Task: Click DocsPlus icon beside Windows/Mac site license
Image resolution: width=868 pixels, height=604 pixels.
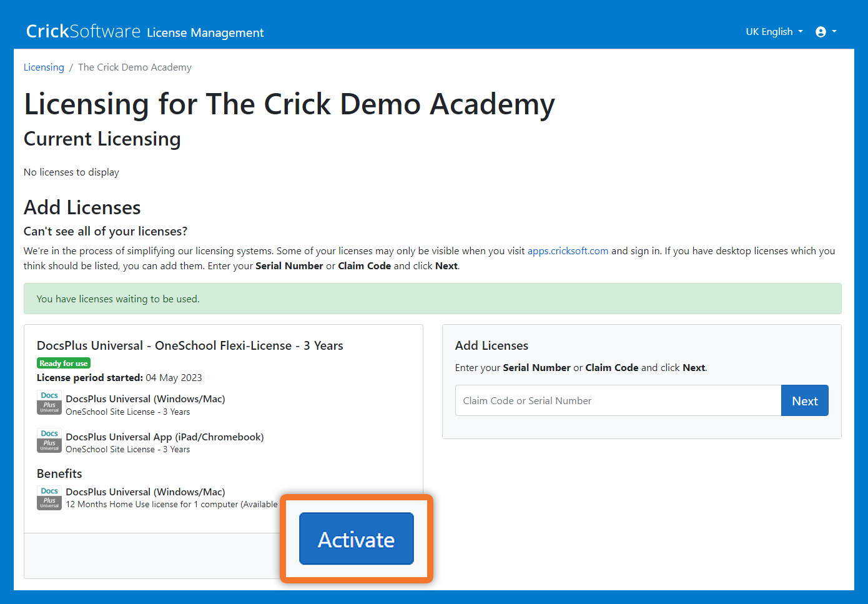Action: 49,403
